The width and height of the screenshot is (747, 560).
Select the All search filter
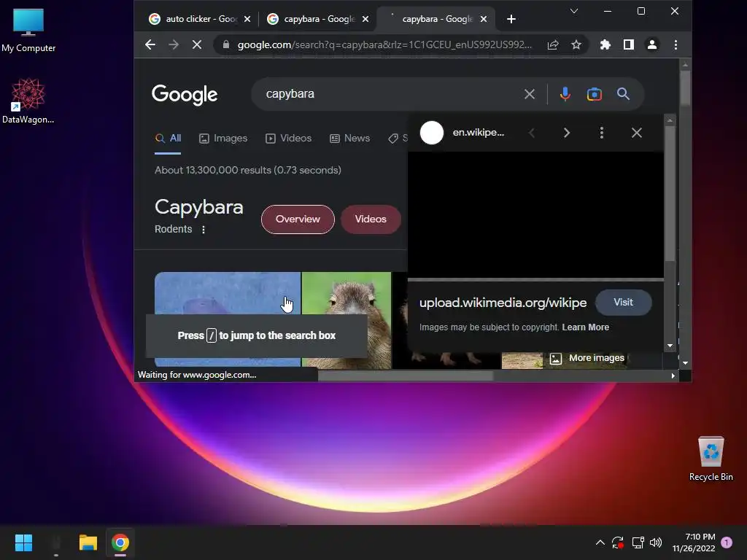point(169,138)
